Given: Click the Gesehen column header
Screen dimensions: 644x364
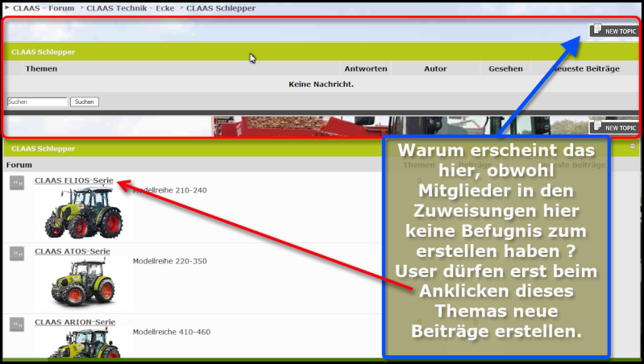Looking at the screenshot, I should tap(505, 68).
